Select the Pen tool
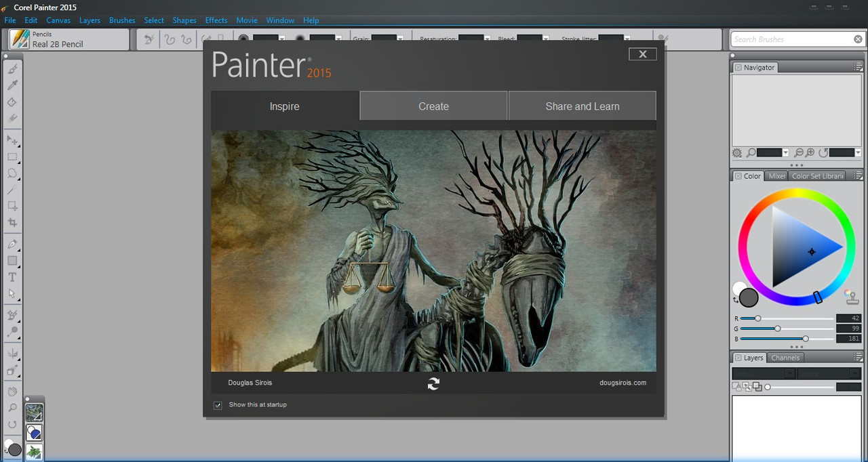Screen dimensions: 868x462 pos(12,244)
